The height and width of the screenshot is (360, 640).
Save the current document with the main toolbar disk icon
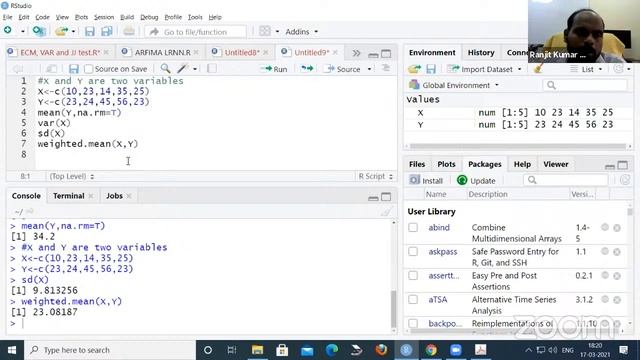pyautogui.click(x=89, y=31)
